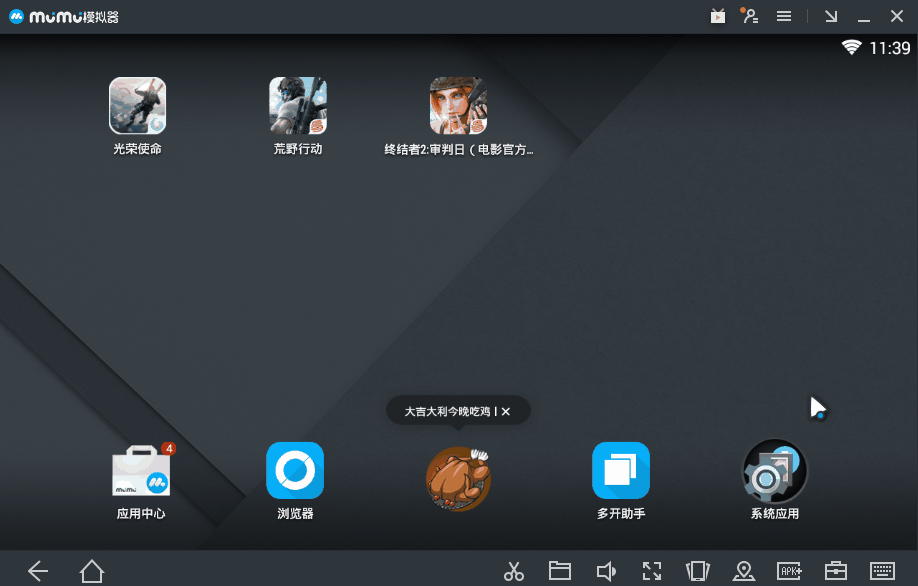Open the 光荣使命 game app
The height and width of the screenshot is (586, 918).
138,106
